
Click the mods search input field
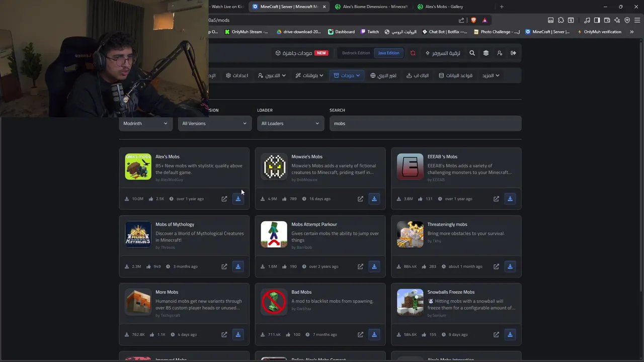pyautogui.click(x=425, y=123)
